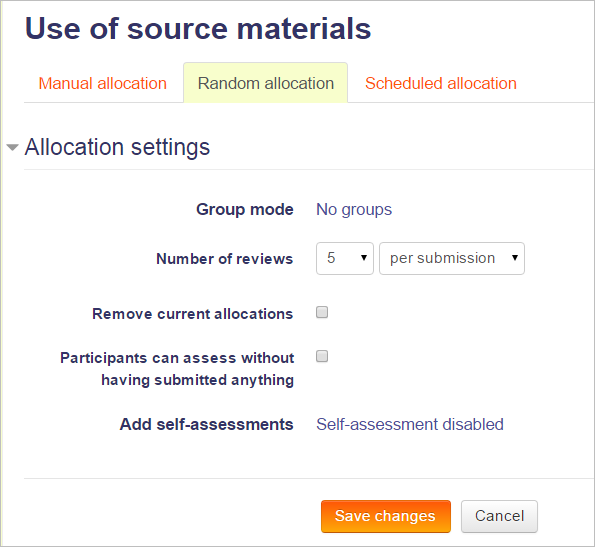The height and width of the screenshot is (547, 595).
Task: Click the Self-assessment disabled text
Action: coord(410,424)
